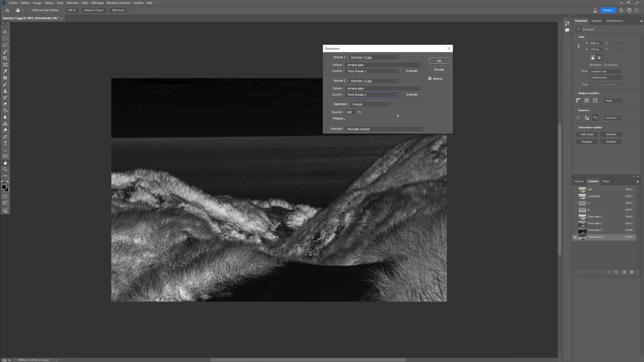The image size is (644, 362).
Task: Select the Rectangular Marquee tool
Action: [5, 39]
